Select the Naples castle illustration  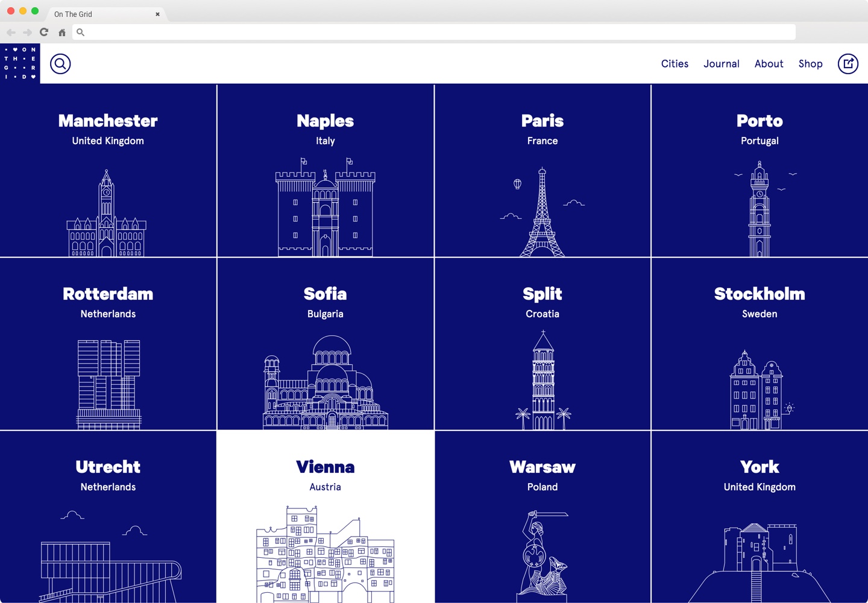(x=325, y=208)
